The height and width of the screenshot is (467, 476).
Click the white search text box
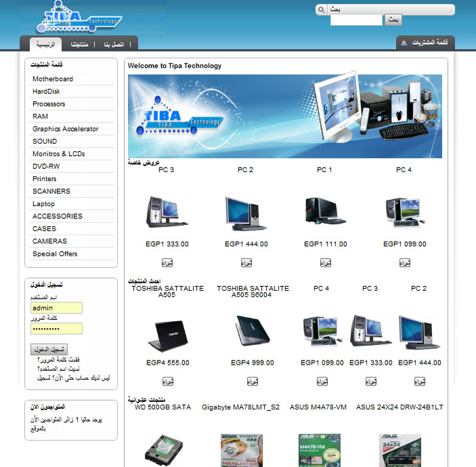356,20
